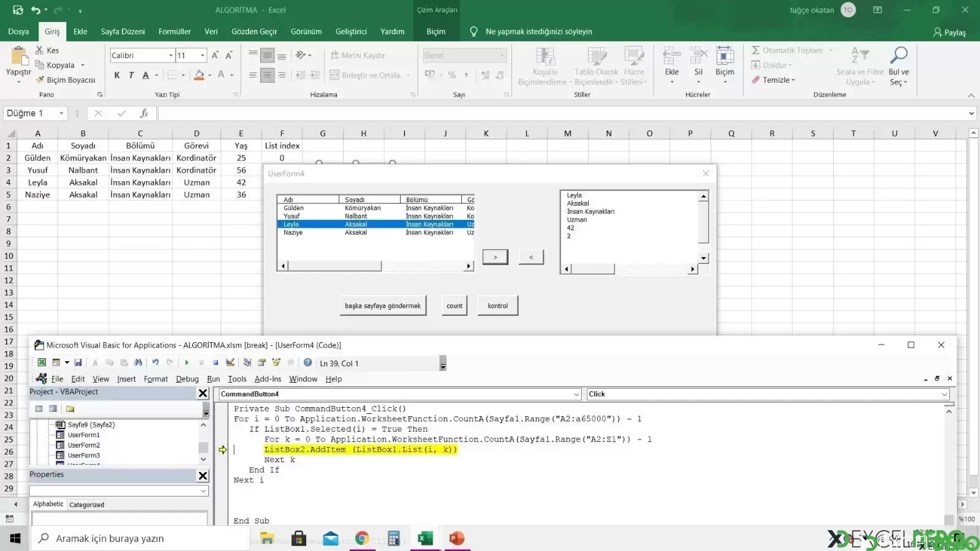Click the fill color paint bucket swatch
The height and width of the screenshot is (551, 980).
pyautogui.click(x=199, y=75)
